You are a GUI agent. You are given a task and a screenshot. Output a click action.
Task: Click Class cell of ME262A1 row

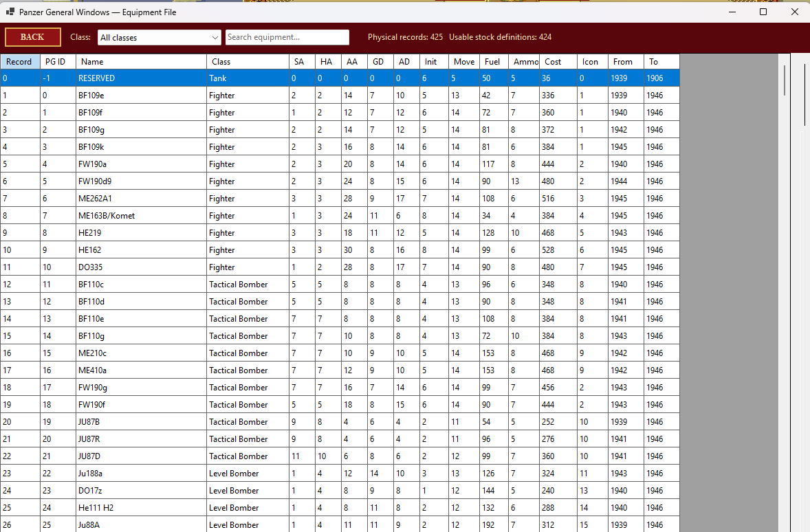click(248, 199)
